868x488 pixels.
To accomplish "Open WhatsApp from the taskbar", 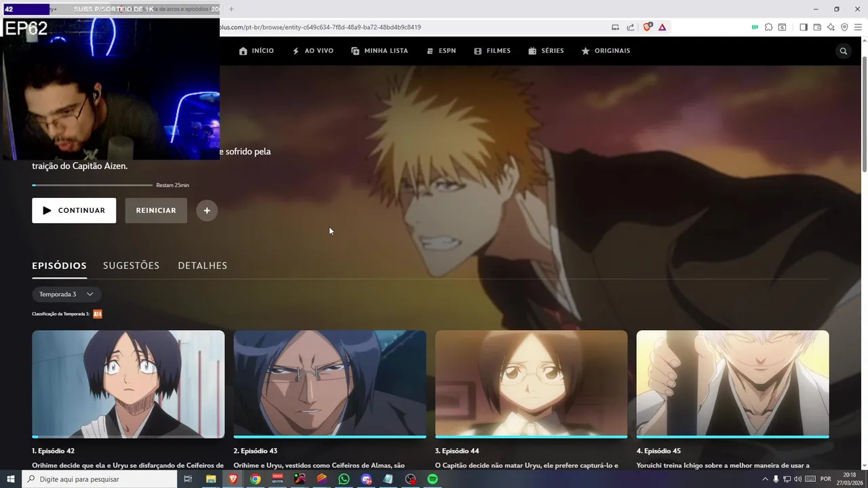I will 344,479.
